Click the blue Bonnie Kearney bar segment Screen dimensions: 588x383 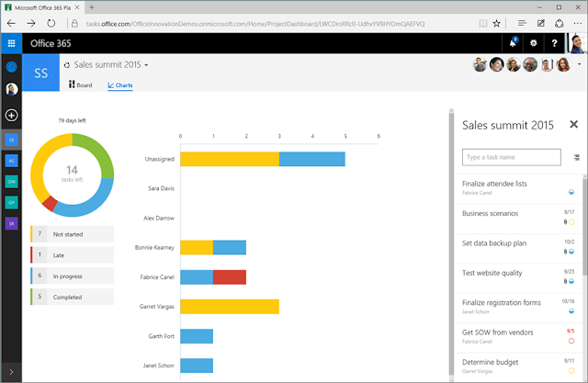point(230,247)
